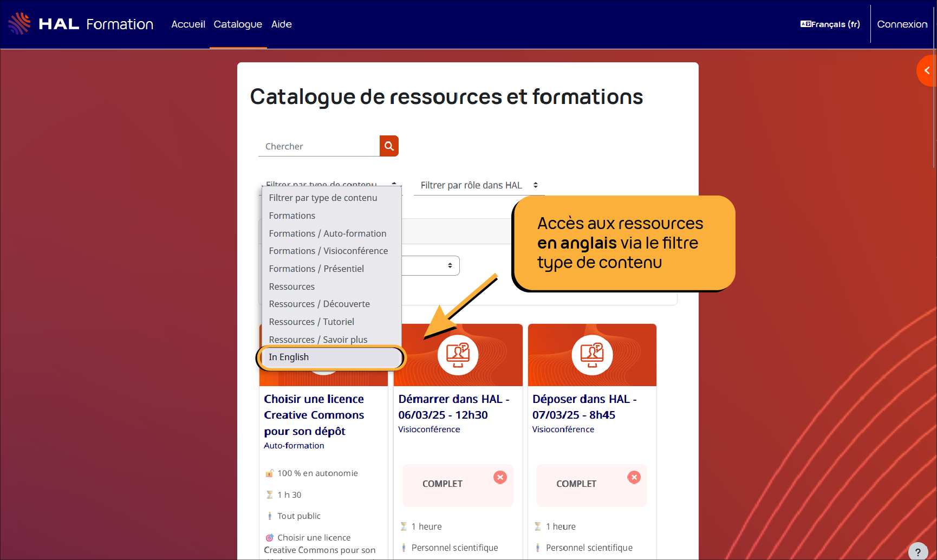Click the Auto-formation label
Viewport: 937px width, 560px height.
coord(294,446)
